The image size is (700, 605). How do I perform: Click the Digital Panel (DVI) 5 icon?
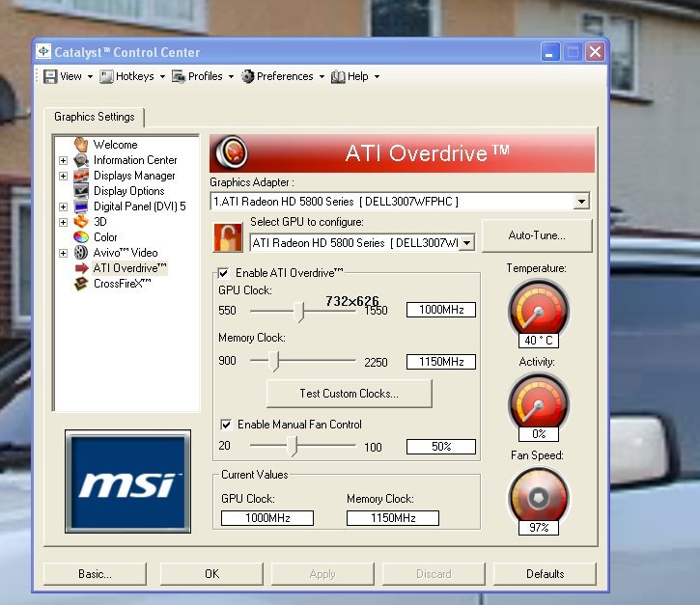(x=82, y=206)
